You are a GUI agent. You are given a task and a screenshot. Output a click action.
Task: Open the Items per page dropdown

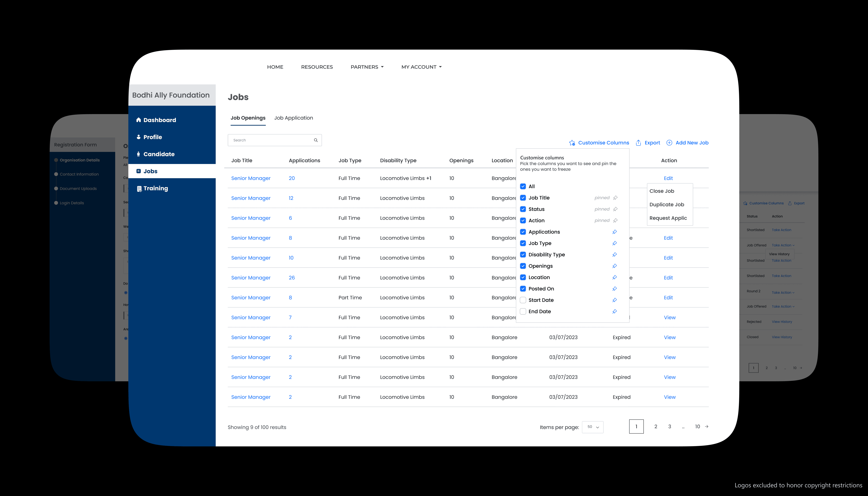[x=593, y=427]
